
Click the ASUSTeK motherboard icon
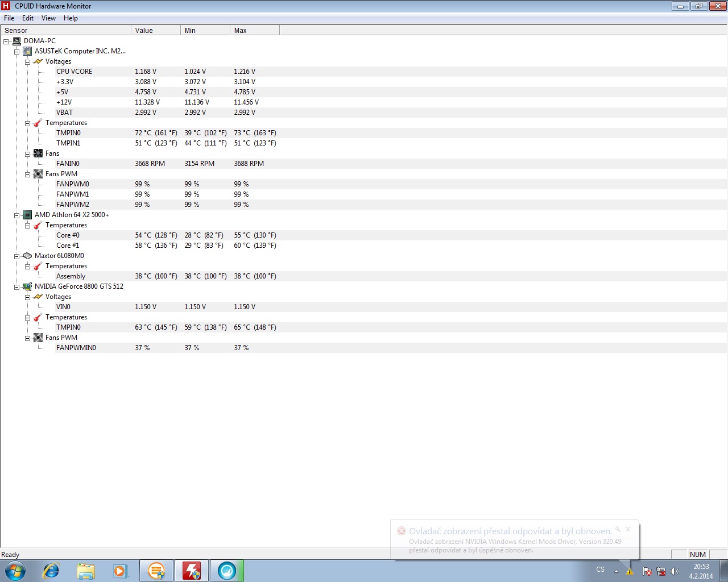(x=27, y=51)
